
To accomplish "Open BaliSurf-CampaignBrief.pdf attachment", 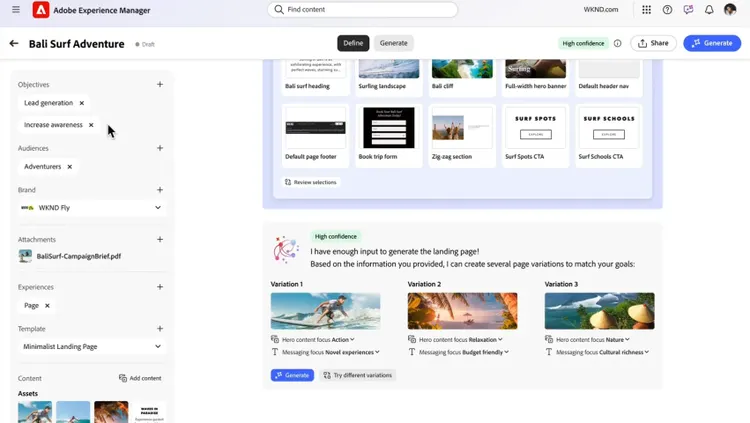I will coord(78,256).
